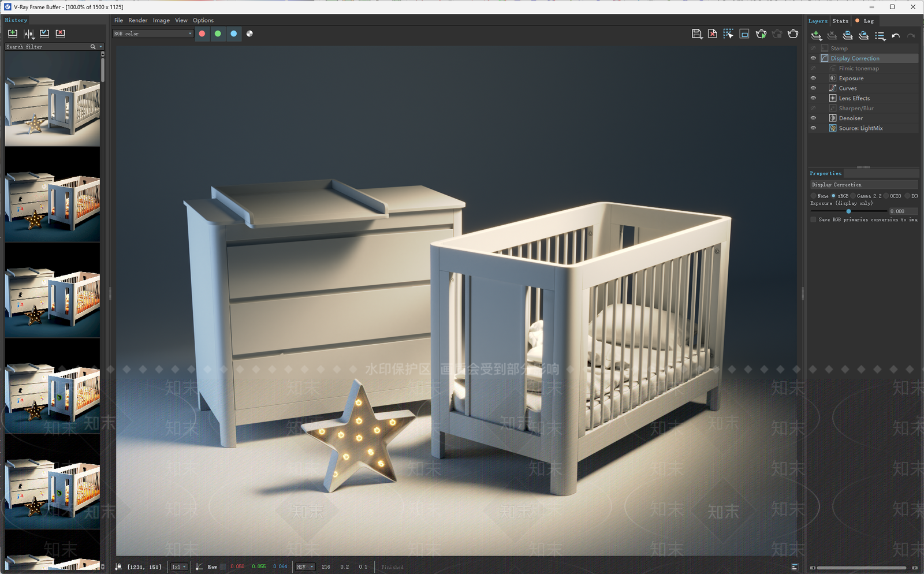
Task: Open the Search filter dropdown arrow
Action: [101, 47]
